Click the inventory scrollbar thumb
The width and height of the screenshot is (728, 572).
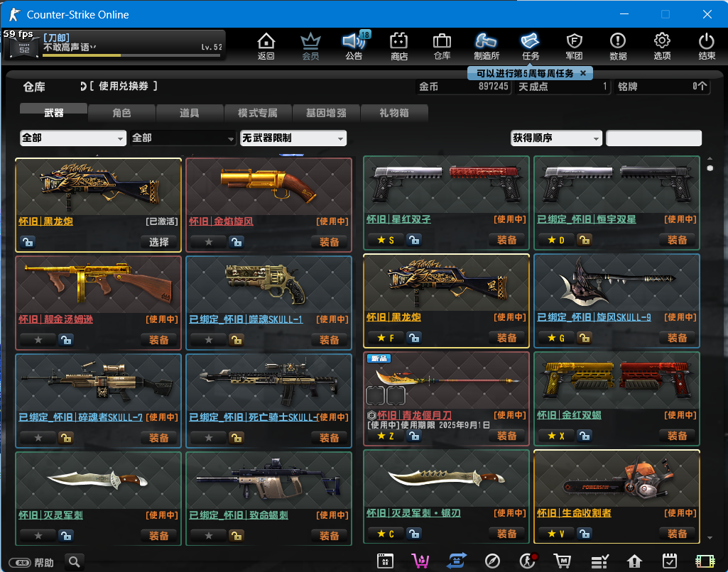(x=710, y=168)
